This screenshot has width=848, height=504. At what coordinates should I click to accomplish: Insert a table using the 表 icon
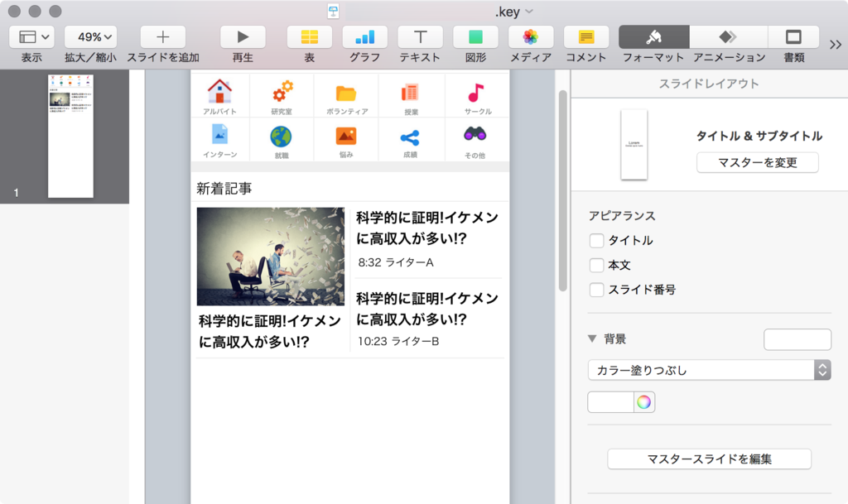click(310, 36)
